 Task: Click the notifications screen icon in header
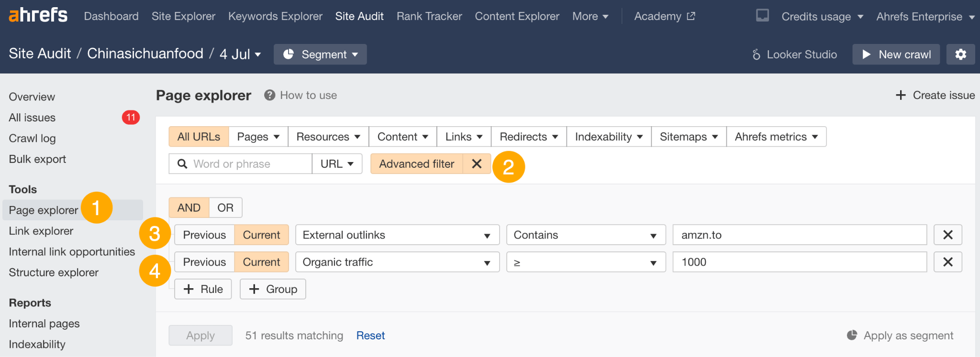point(762,16)
